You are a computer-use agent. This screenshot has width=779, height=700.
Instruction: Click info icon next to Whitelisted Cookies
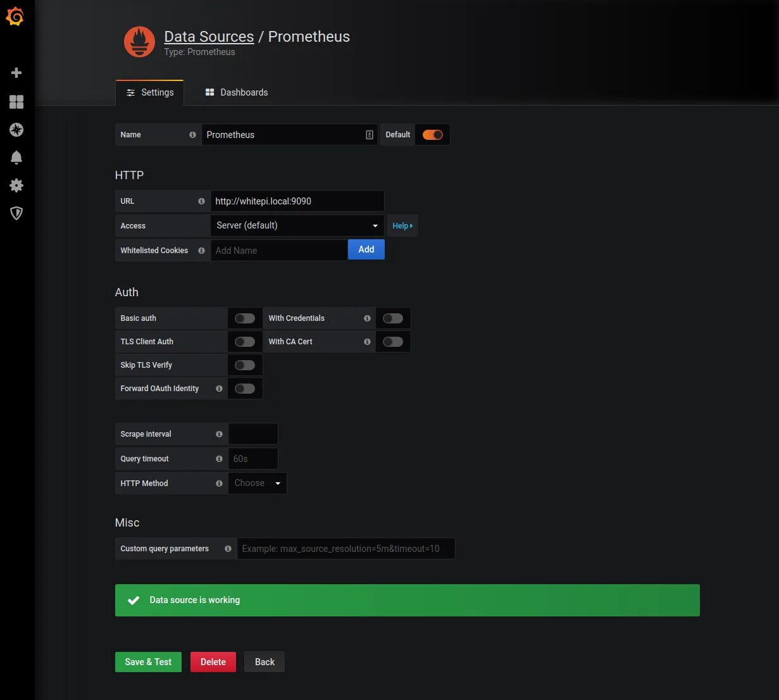click(201, 251)
